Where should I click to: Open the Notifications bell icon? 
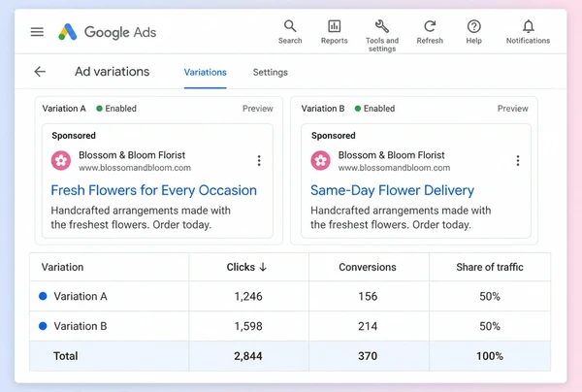pos(529,26)
